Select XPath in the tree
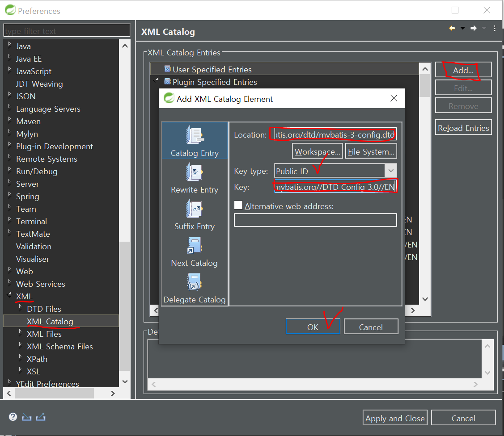Image resolution: width=504 pixels, height=436 pixels. 37,359
